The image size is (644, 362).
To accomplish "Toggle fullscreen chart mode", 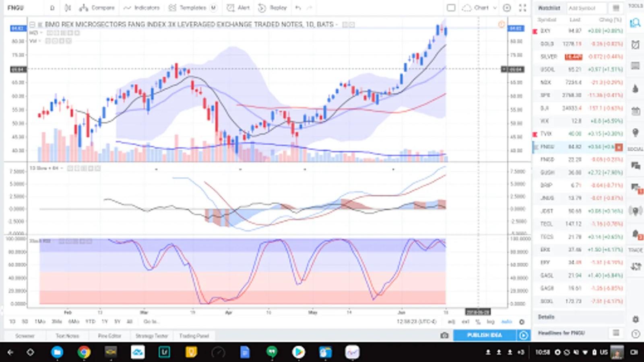I will 522,8.
